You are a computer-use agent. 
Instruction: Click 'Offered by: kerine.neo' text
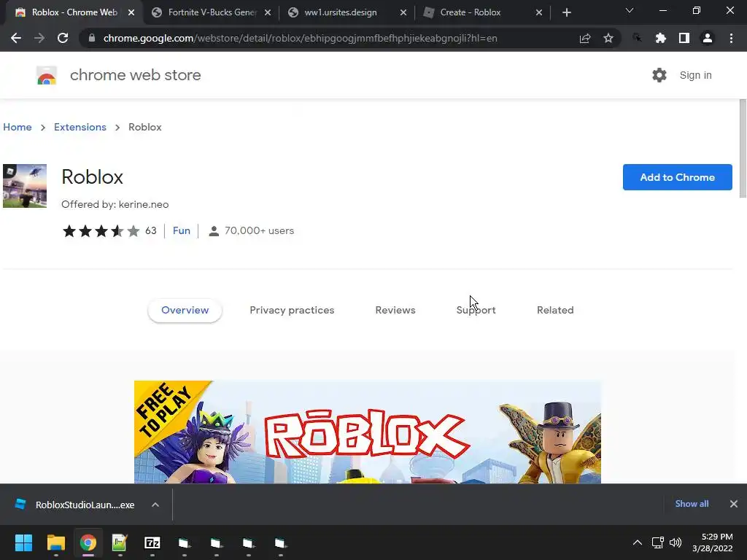pos(115,205)
